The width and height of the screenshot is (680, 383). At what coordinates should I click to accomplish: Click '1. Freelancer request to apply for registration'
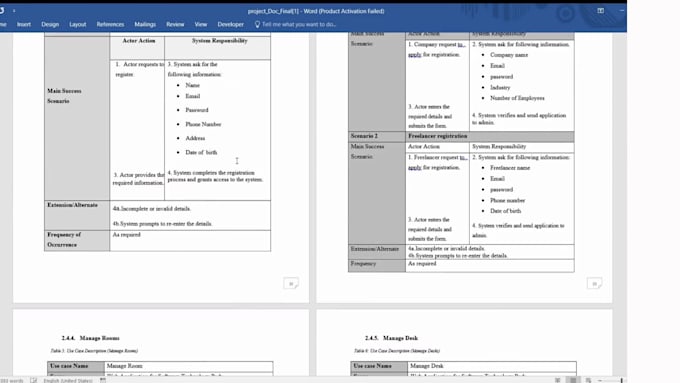pyautogui.click(x=438, y=163)
